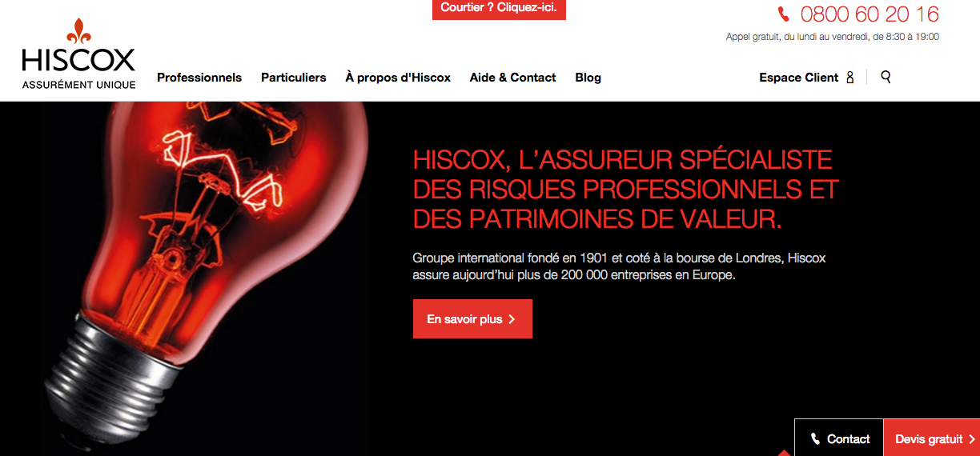Open search with the magnifier icon
This screenshot has width=980, height=456.
pyautogui.click(x=886, y=77)
